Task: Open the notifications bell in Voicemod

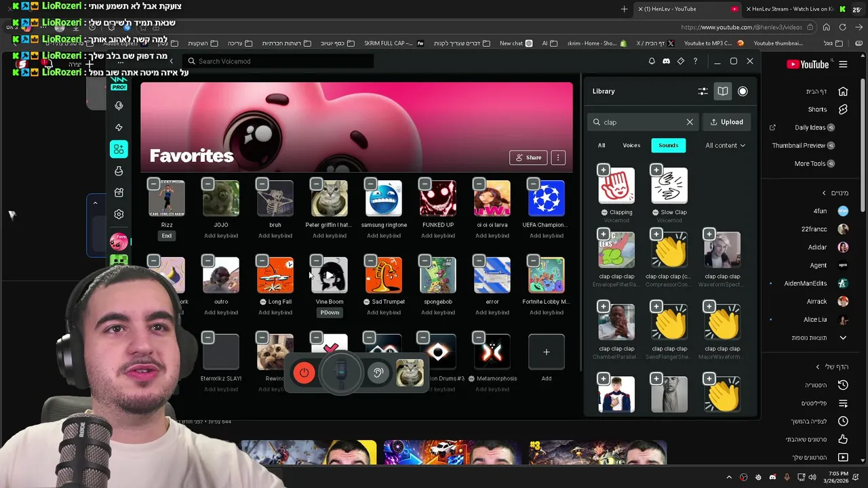Action: pyautogui.click(x=652, y=61)
